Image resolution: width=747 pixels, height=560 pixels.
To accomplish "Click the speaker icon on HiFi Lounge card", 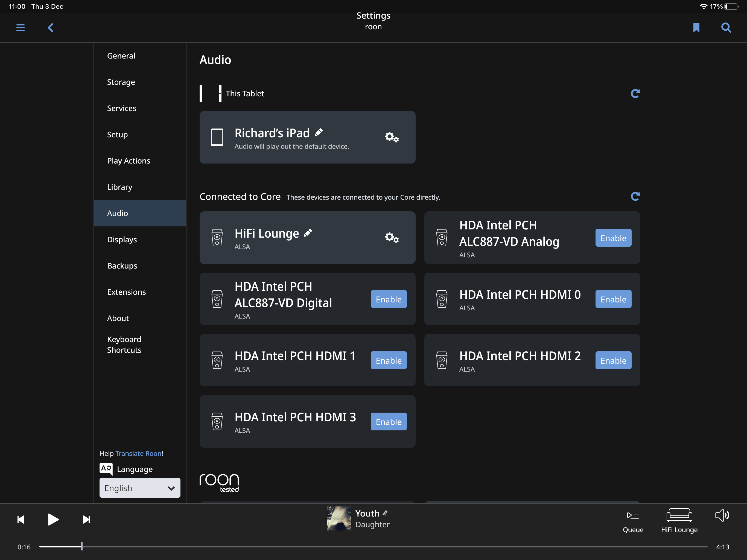I will 217,238.
